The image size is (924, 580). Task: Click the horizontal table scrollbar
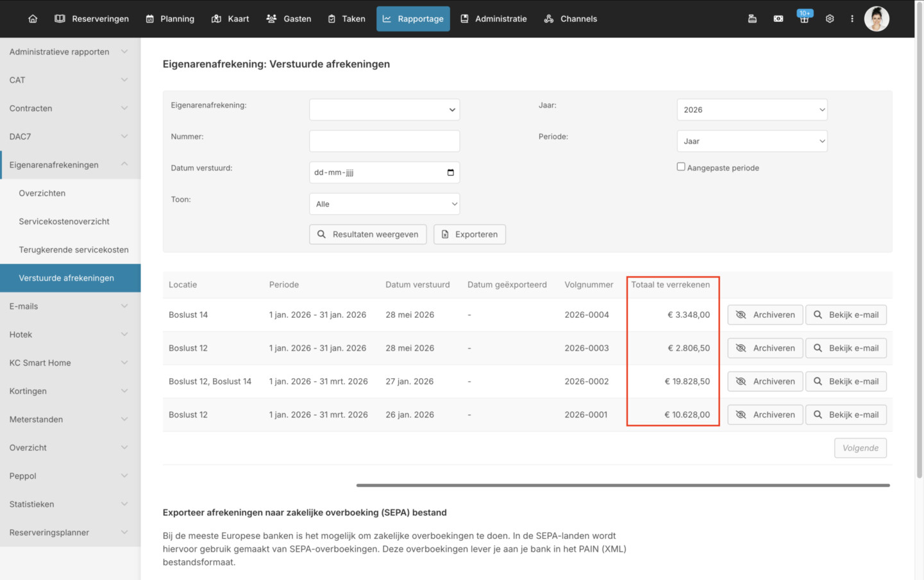coord(623,485)
